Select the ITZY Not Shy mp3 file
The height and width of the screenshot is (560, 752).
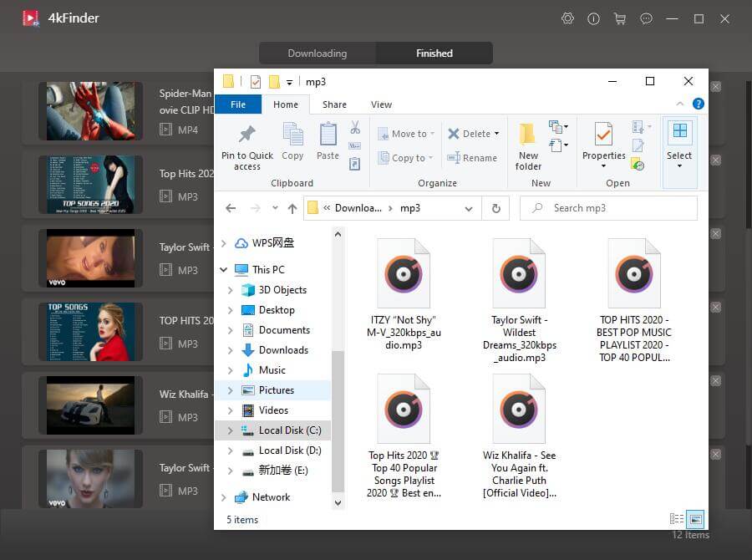[403, 302]
